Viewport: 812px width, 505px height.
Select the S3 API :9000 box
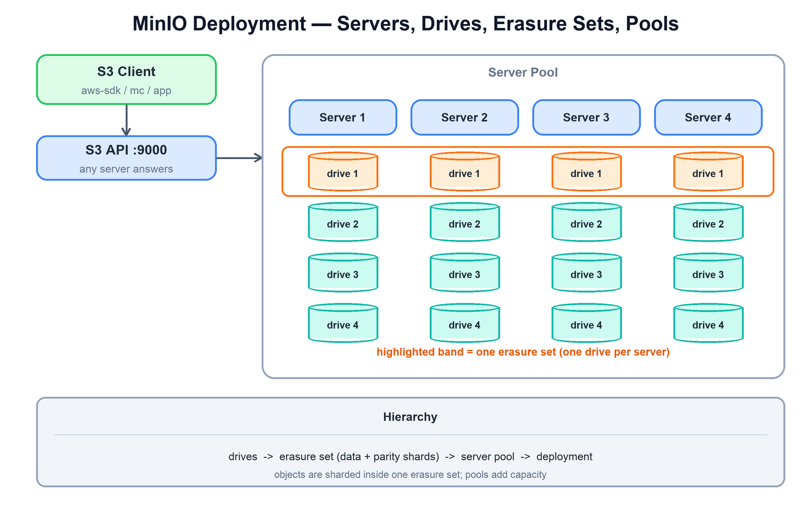pyautogui.click(x=126, y=158)
